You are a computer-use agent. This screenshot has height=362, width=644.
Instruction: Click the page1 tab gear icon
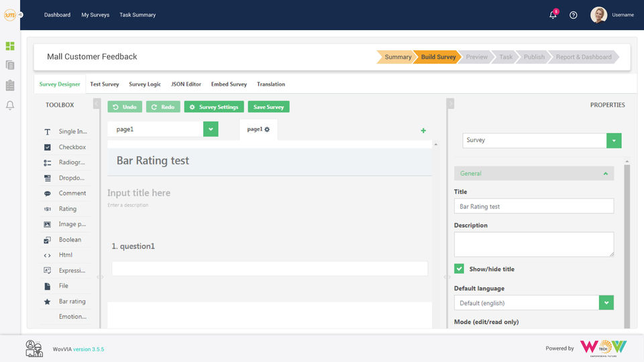click(267, 129)
